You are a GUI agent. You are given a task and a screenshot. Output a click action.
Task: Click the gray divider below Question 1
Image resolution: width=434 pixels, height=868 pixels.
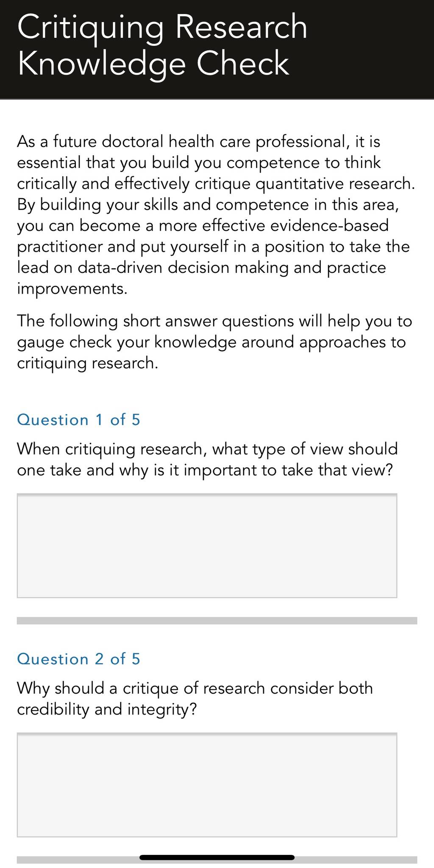pos(217,621)
